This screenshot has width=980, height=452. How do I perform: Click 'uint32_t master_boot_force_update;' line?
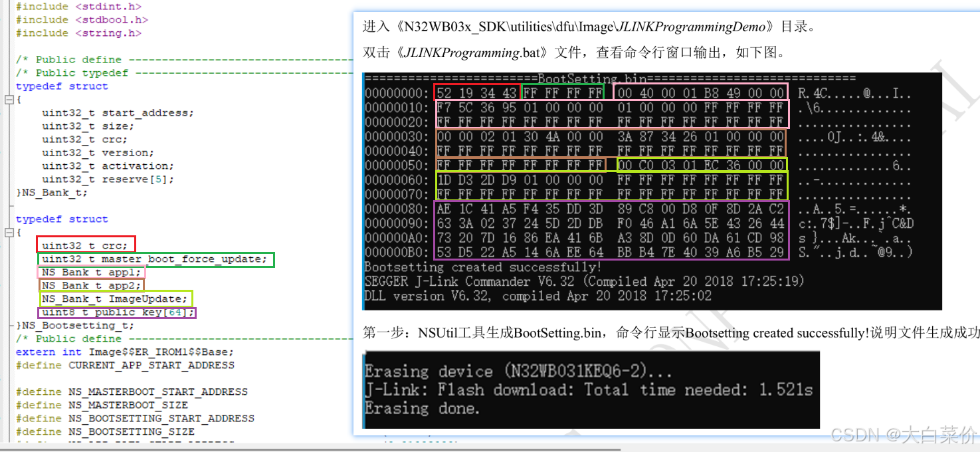[155, 259]
